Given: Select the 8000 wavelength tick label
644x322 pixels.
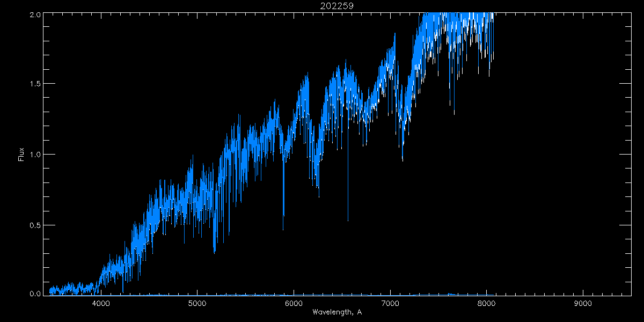Looking at the screenshot, I should [x=486, y=304].
